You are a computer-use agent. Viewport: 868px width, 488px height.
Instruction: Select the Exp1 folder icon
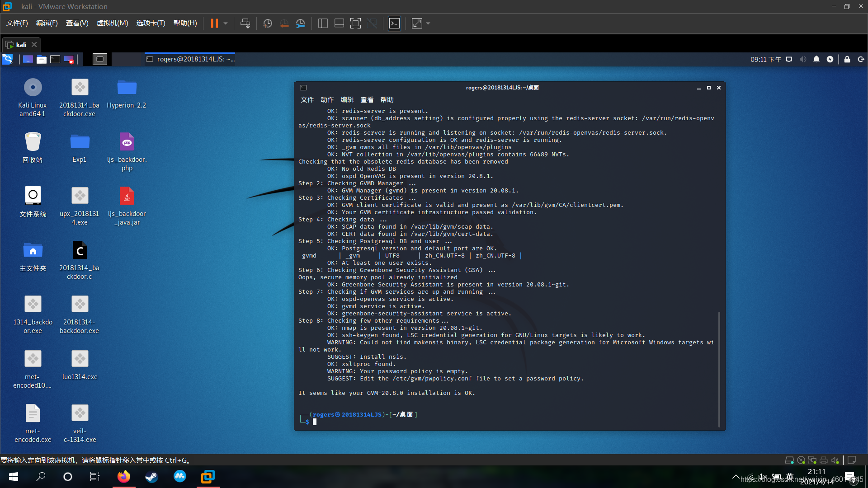coord(80,147)
